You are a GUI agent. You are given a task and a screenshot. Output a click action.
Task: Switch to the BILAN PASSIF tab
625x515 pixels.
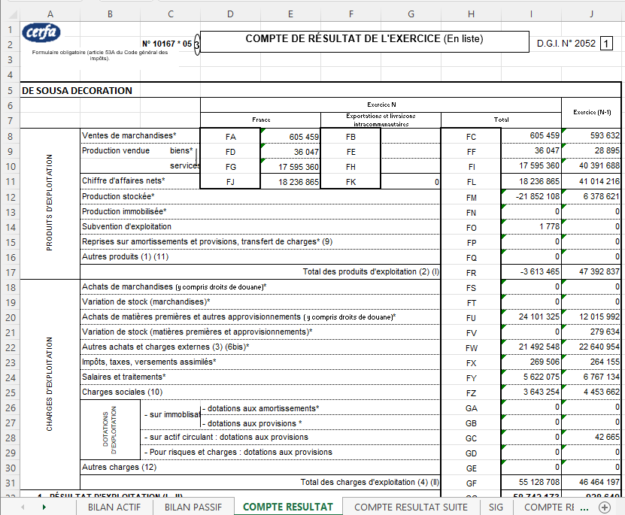pos(193,507)
